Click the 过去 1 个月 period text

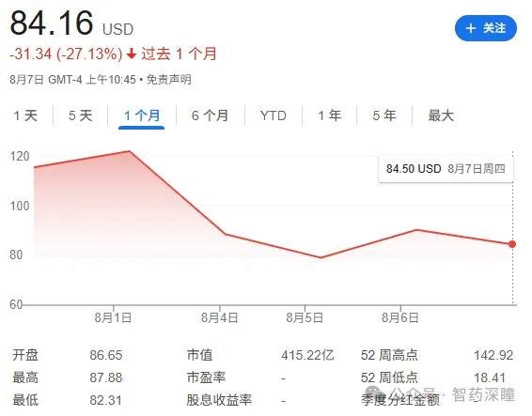[179, 54]
